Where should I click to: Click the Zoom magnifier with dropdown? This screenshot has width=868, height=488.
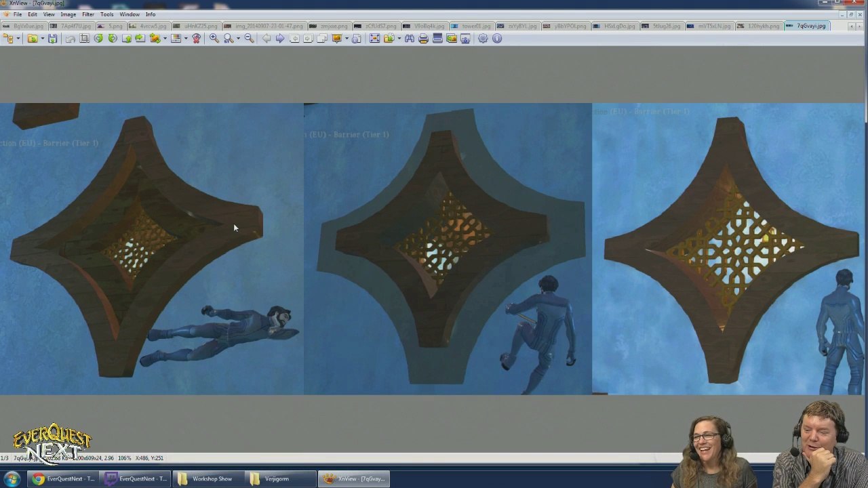[229, 39]
